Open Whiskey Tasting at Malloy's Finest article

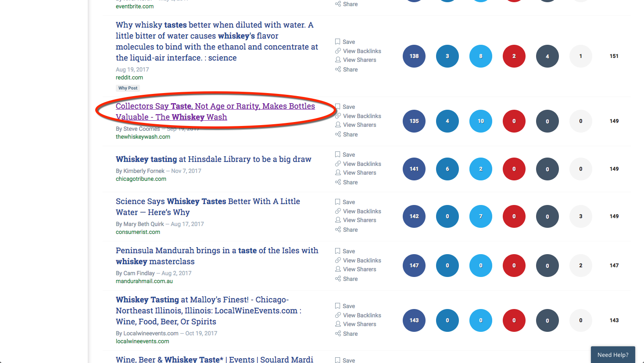click(208, 310)
